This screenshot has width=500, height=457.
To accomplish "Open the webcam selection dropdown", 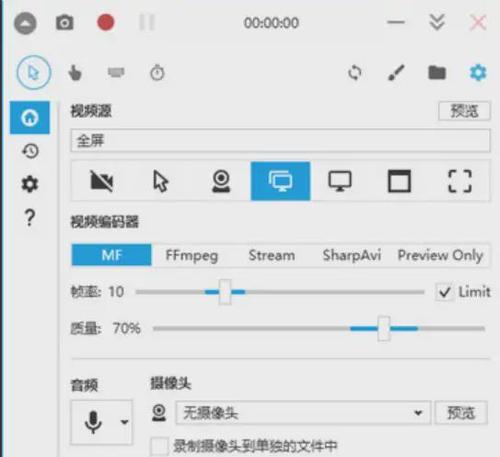I will coord(303,413).
